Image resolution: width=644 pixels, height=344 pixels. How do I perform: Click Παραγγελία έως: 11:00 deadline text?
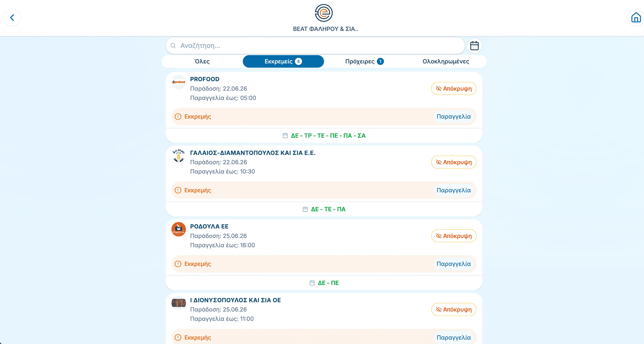[222, 319]
